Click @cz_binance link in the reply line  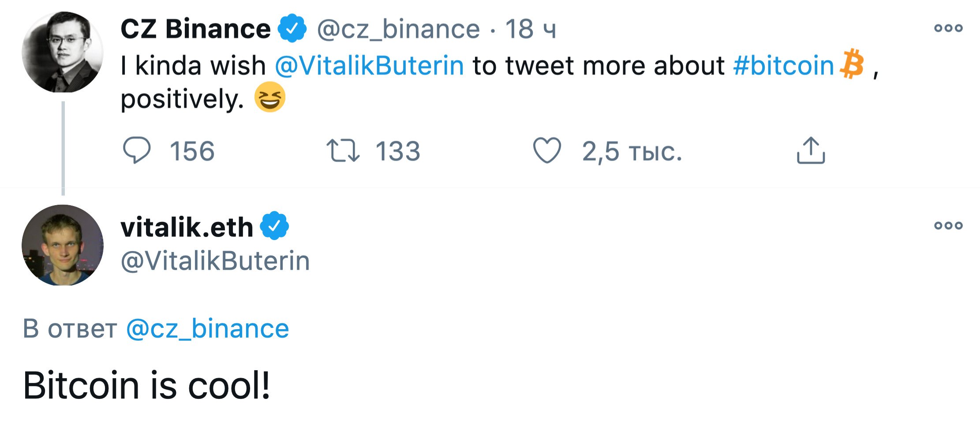pyautogui.click(x=207, y=329)
